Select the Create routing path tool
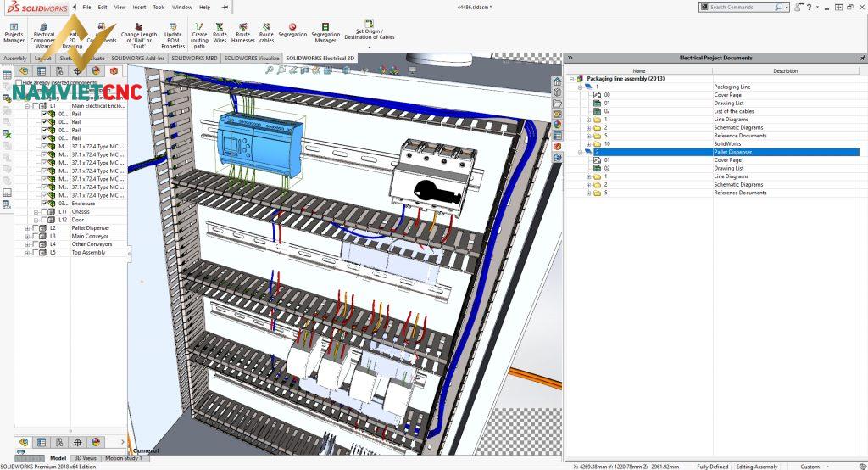Screen dimensions: 868x470 199,36
